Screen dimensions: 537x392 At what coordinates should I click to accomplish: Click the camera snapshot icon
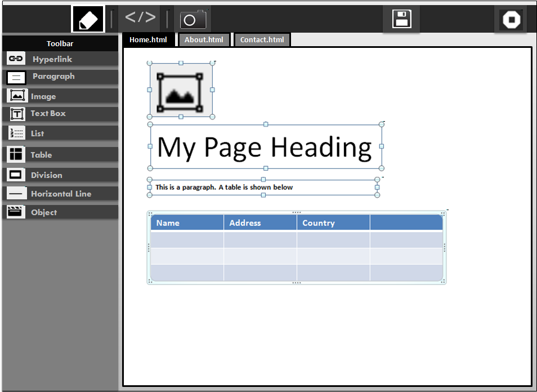[193, 20]
